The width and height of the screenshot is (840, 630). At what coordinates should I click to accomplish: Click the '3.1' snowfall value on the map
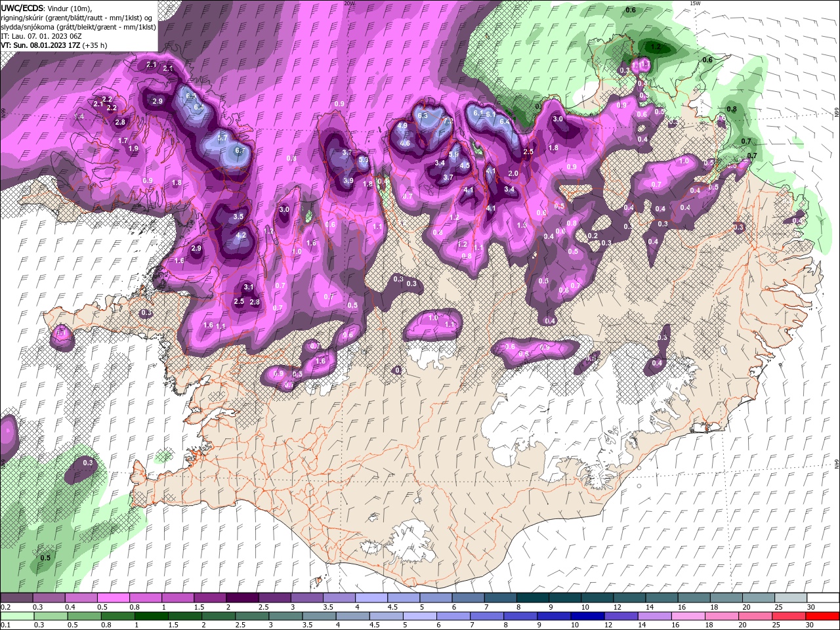pyautogui.click(x=249, y=287)
